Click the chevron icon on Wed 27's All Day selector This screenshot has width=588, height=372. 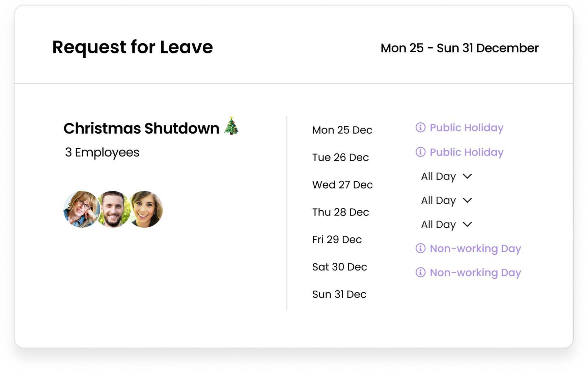click(x=467, y=176)
